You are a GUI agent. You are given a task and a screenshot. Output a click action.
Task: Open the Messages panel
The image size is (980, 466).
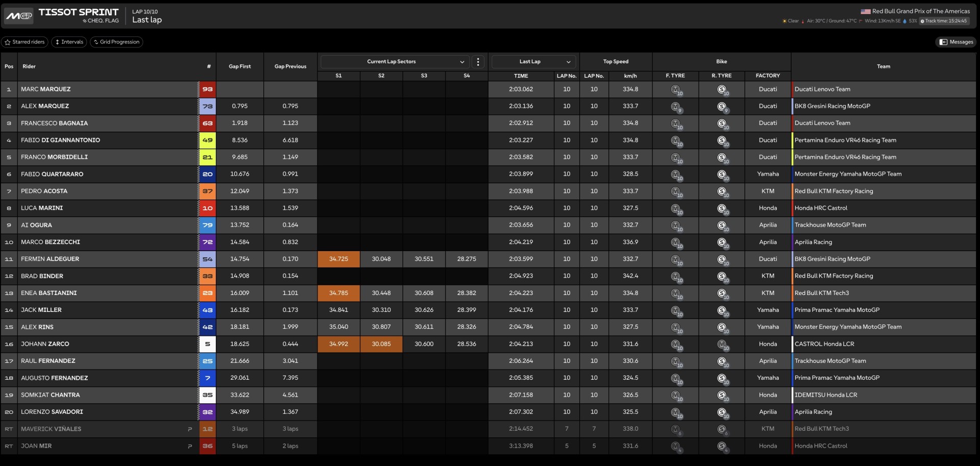[x=956, y=42]
